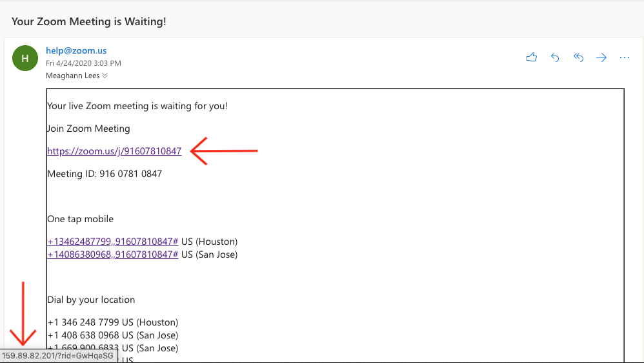Click the "Dial by your location" heading
644x363 pixels.
pos(91,300)
